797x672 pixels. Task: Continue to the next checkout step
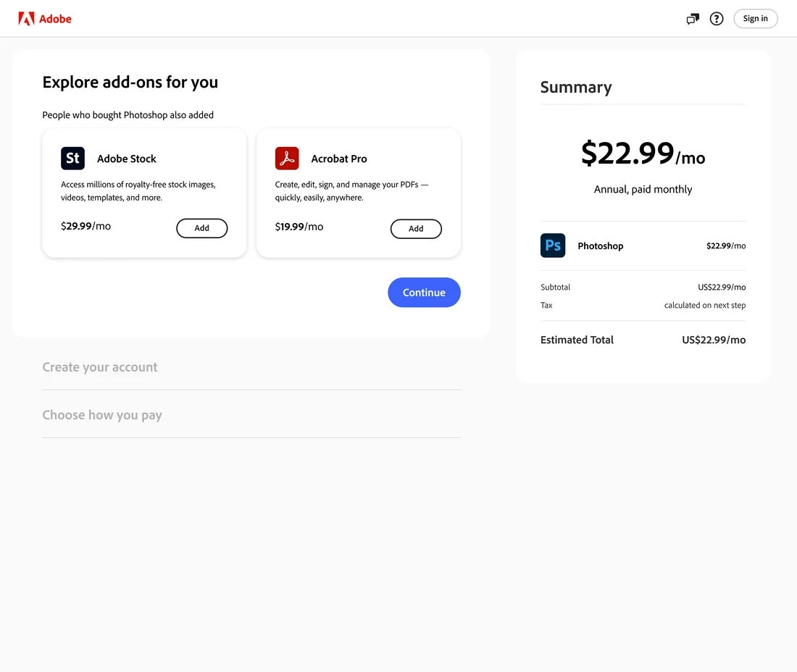[424, 292]
